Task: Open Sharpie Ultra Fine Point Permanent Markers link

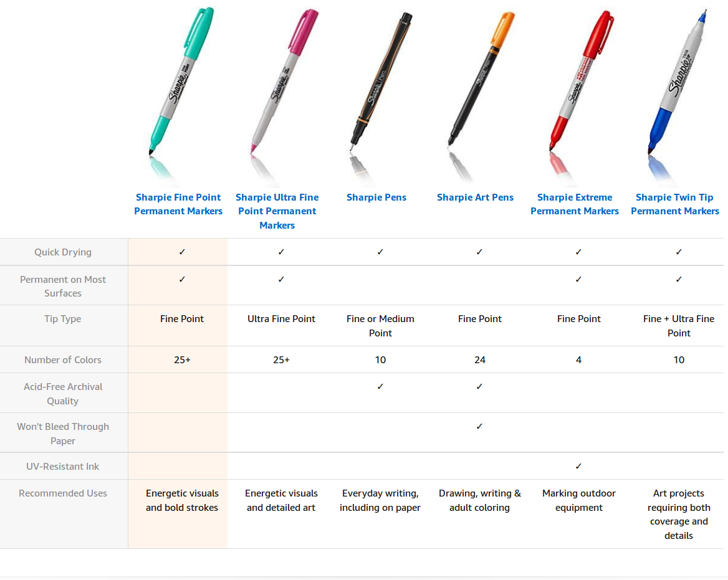Action: tap(277, 211)
